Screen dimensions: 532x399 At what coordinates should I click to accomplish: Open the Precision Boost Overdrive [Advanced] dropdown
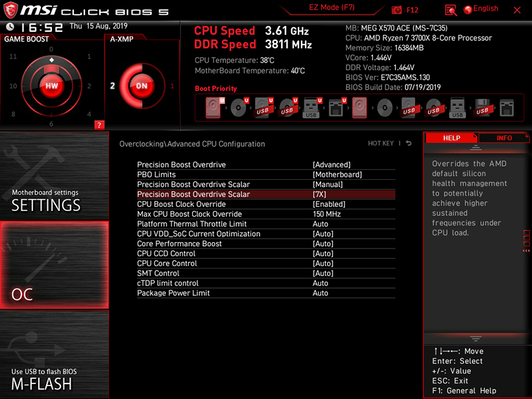332,165
